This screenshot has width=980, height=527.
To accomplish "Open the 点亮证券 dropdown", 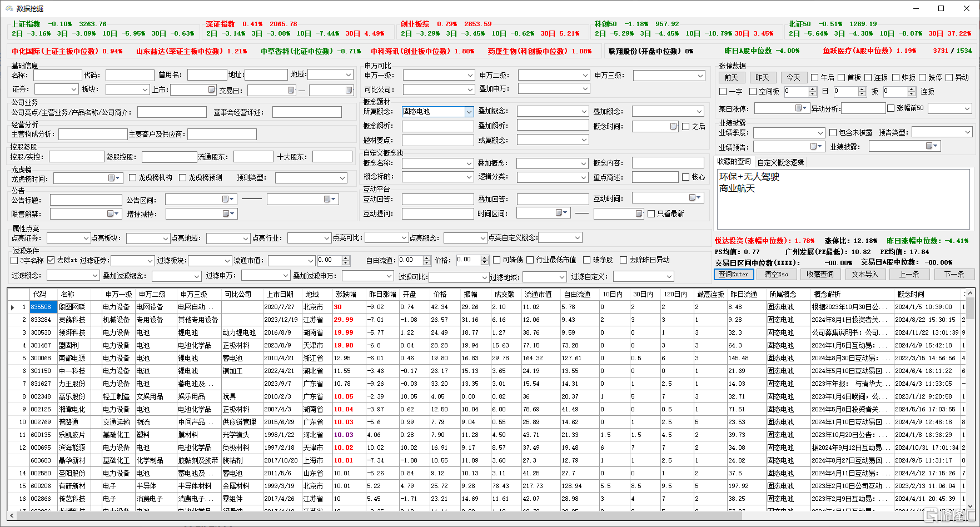I will 86,238.
